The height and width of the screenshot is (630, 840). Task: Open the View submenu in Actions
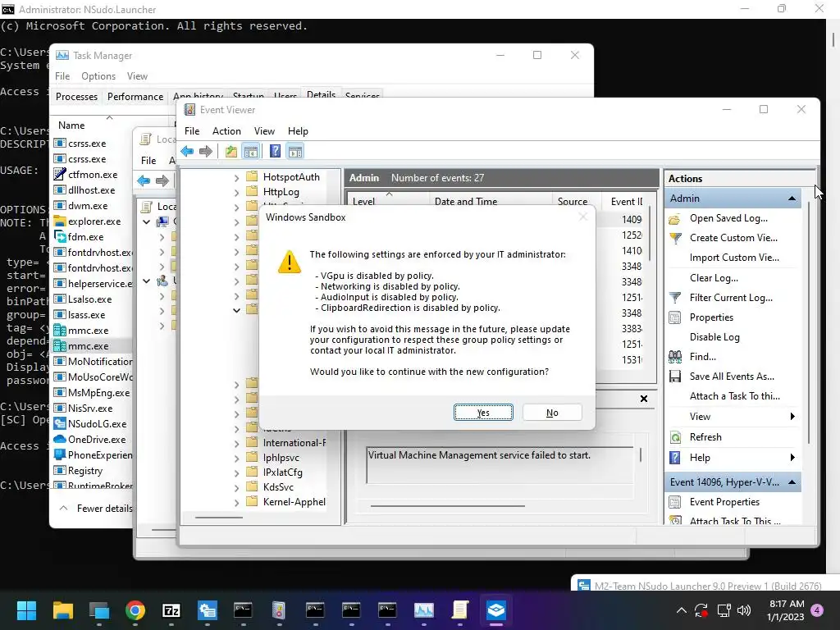733,417
